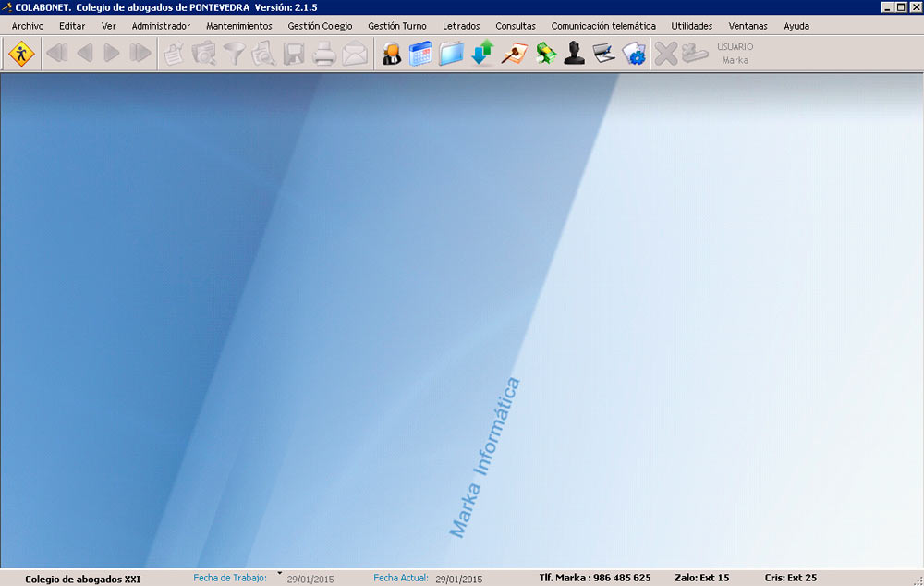Click the envelope mail toolbar icon
This screenshot has width=924, height=586.
coord(355,55)
